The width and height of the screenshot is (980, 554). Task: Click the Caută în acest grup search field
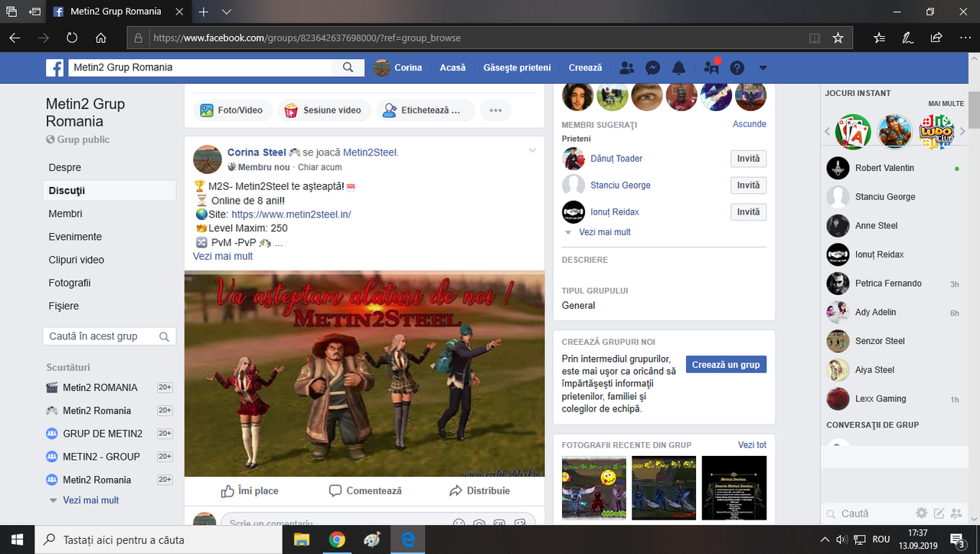pyautogui.click(x=109, y=336)
